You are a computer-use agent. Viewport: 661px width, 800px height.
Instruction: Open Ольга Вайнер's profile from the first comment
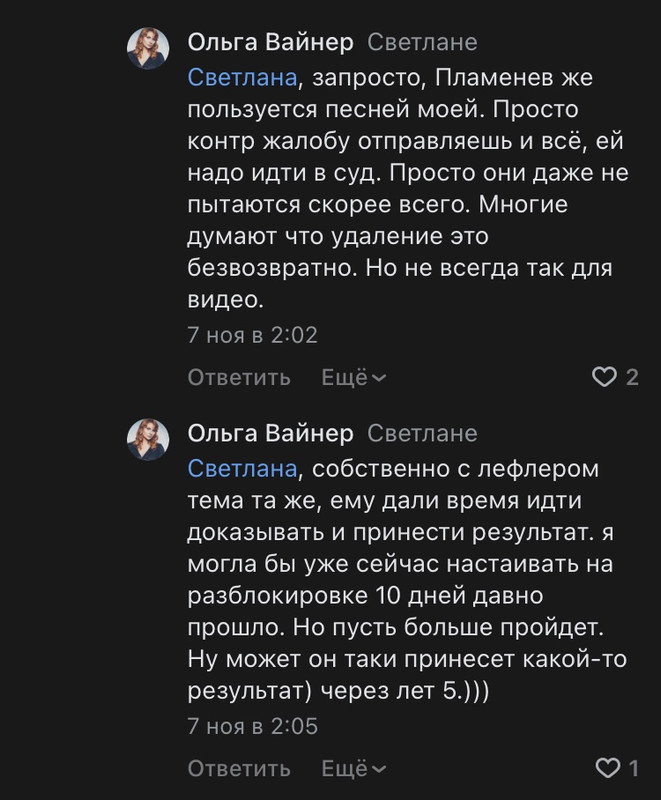tap(270, 42)
